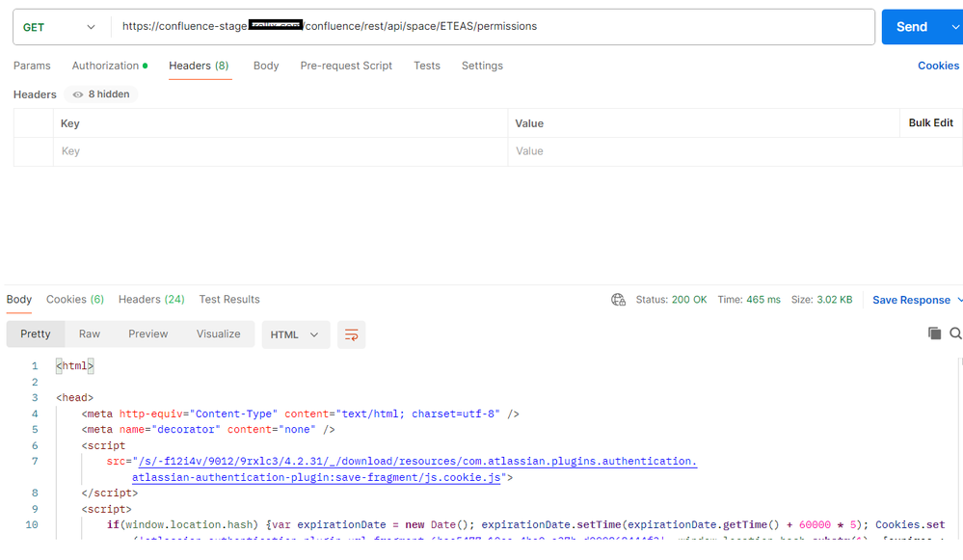Select the Preview response view
Viewport: 963px width, 560px height.
(x=147, y=333)
